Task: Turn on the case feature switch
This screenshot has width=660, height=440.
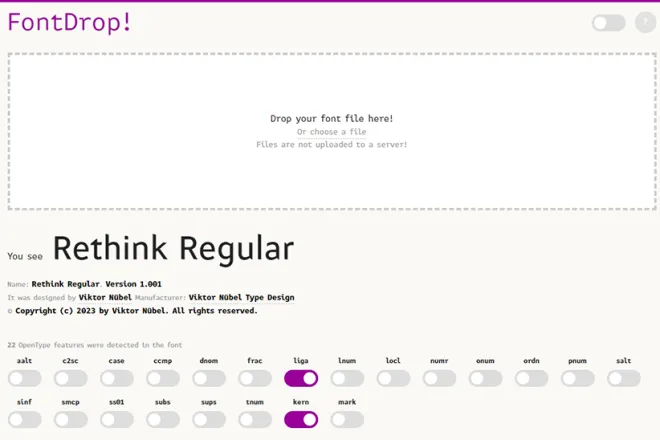Action: [x=117, y=378]
